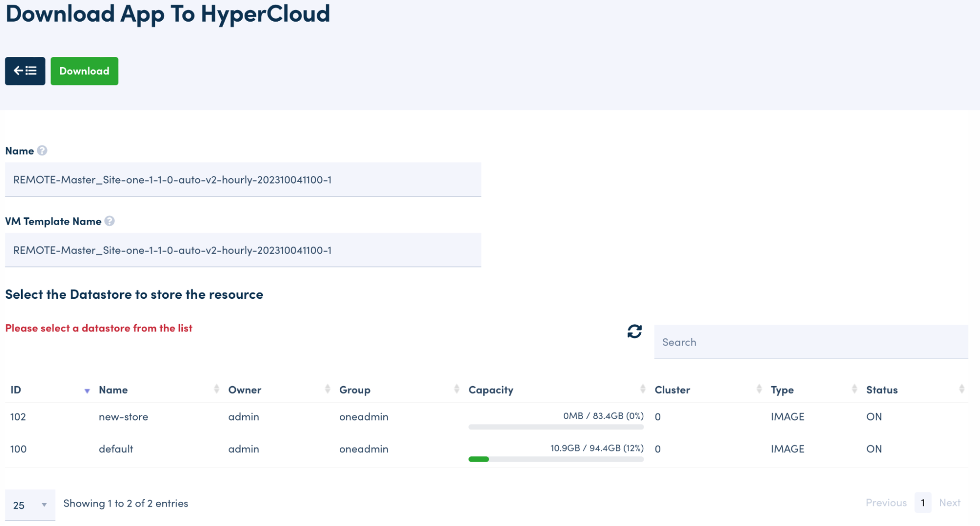The height and width of the screenshot is (526, 980).
Task: Select the default datastore row
Action: pos(116,449)
